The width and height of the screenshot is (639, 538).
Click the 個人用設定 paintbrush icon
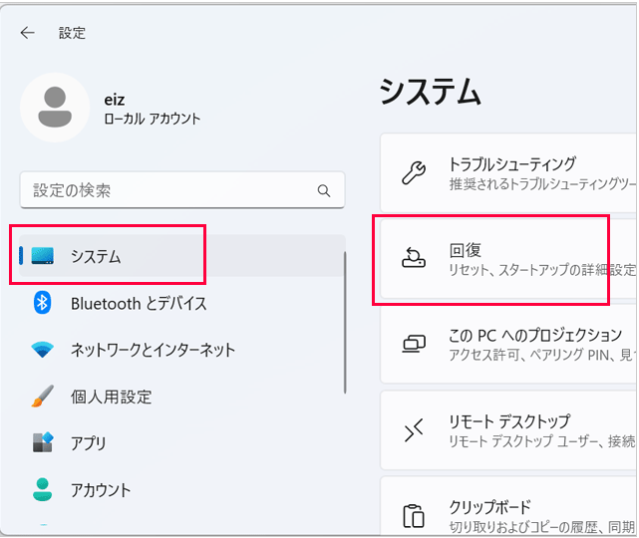(x=42, y=396)
